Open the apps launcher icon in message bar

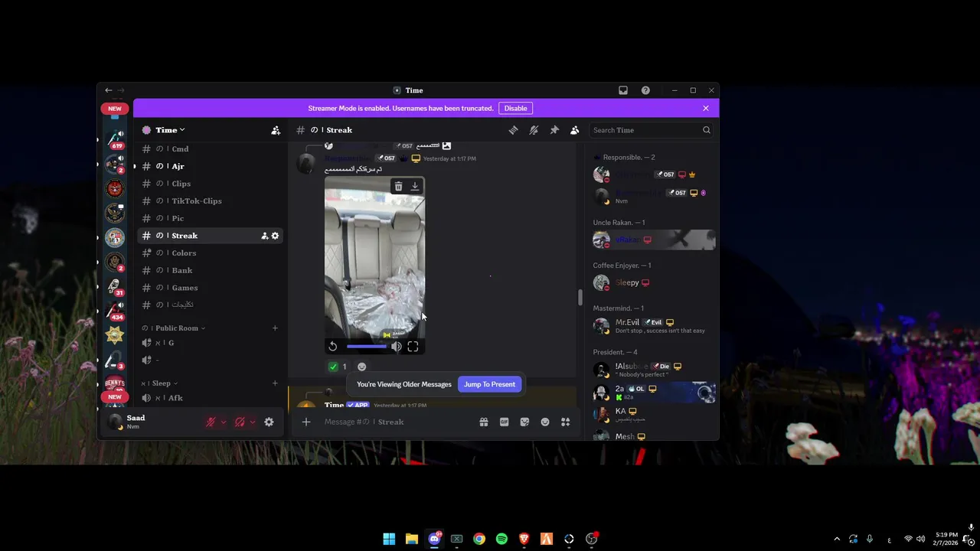coord(565,422)
